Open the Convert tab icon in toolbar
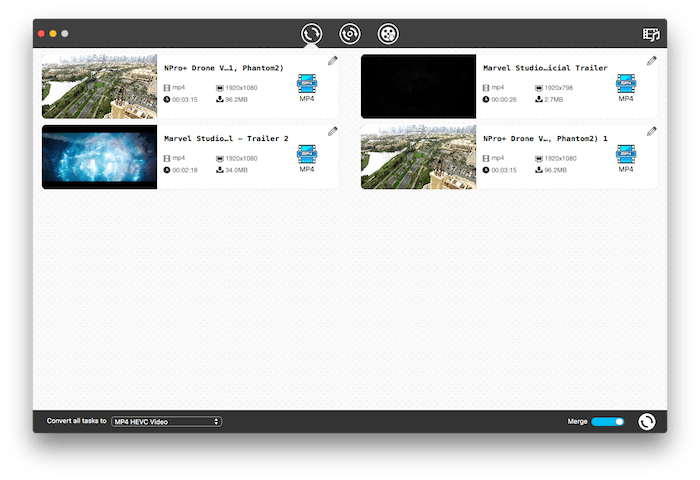 tap(311, 34)
